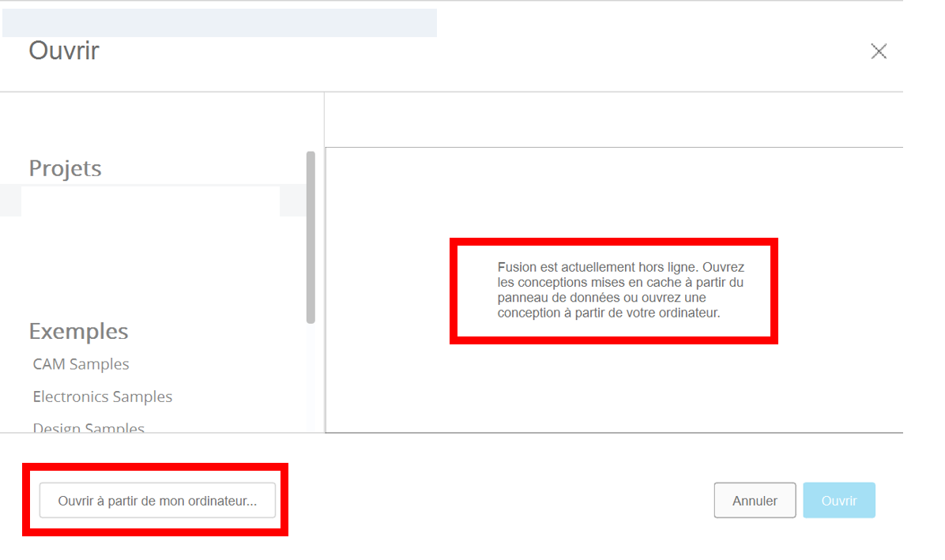Select the Exemples heading
This screenshot has height=560, width=945.
pos(78,331)
